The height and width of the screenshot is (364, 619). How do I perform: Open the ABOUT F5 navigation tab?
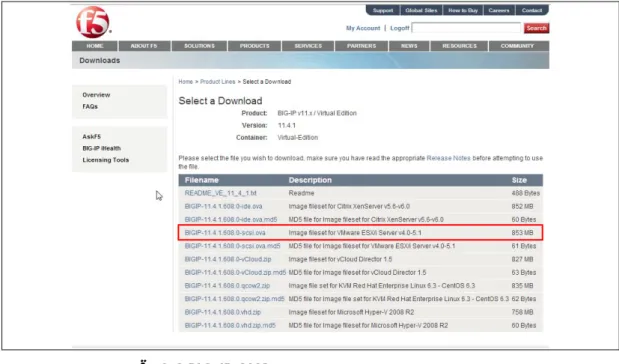click(x=144, y=46)
